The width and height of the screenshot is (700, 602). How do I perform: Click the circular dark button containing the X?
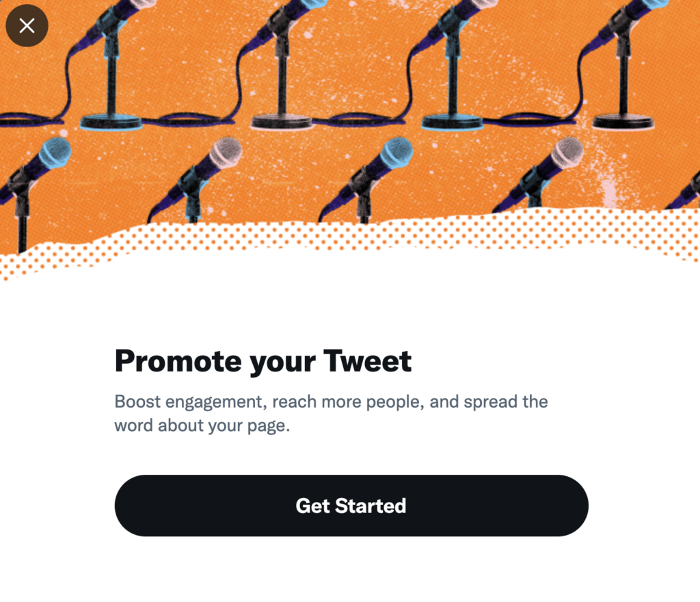[27, 26]
